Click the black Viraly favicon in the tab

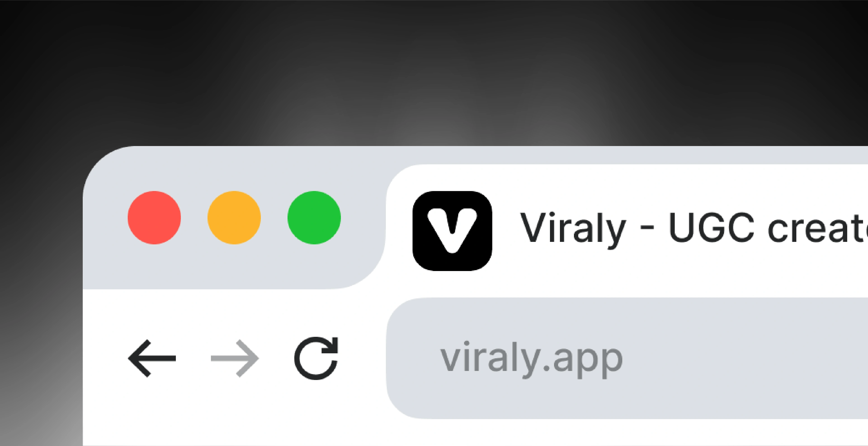pyautogui.click(x=452, y=231)
